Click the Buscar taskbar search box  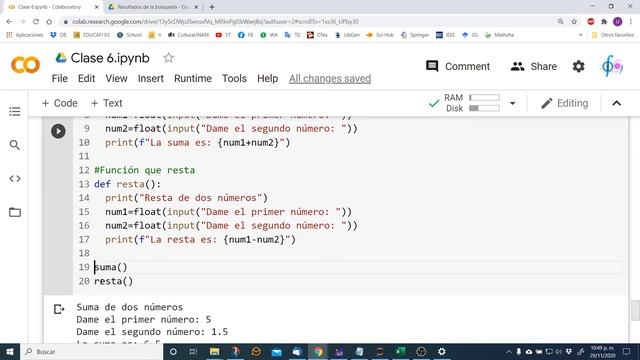pyautogui.click(x=92, y=351)
